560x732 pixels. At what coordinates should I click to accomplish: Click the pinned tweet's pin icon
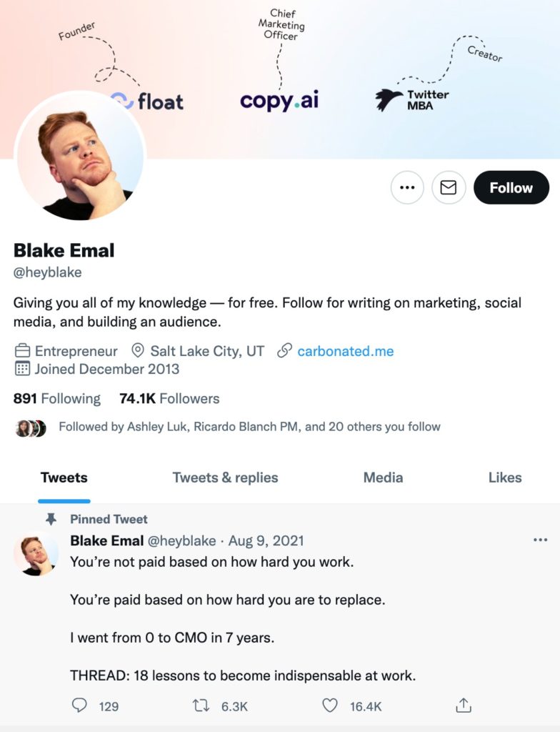(x=50, y=519)
